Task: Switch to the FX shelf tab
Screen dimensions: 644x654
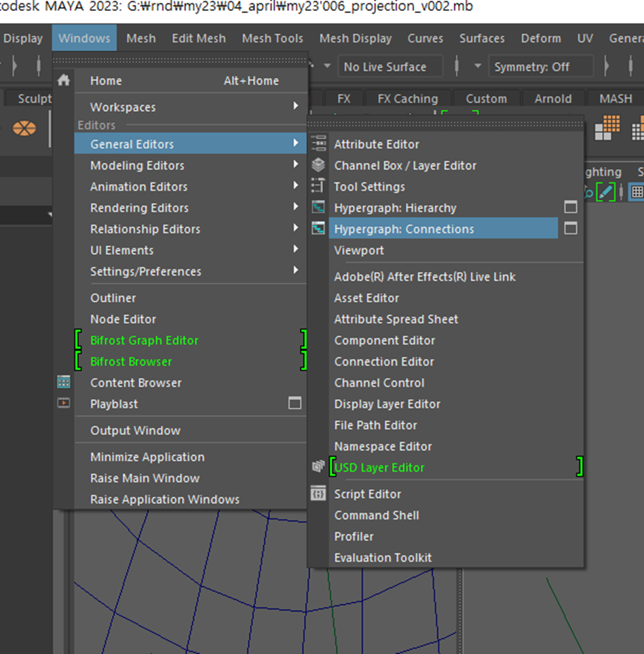Action: click(x=343, y=99)
